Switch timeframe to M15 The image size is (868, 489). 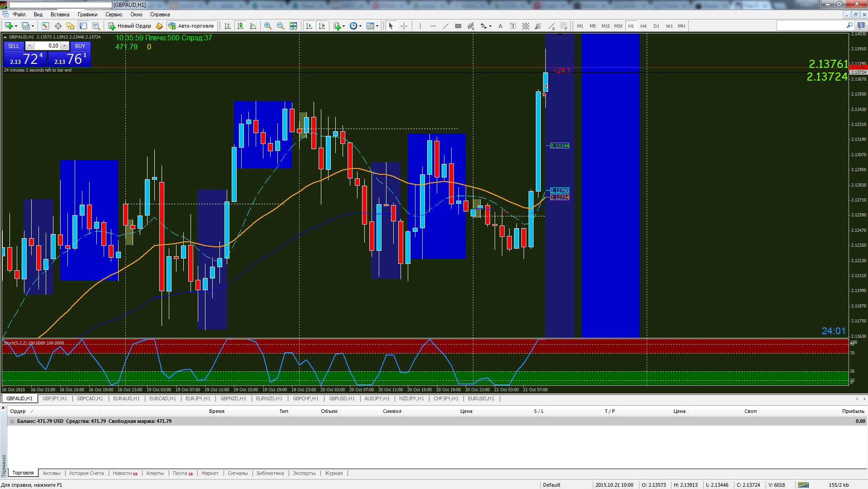pos(606,26)
